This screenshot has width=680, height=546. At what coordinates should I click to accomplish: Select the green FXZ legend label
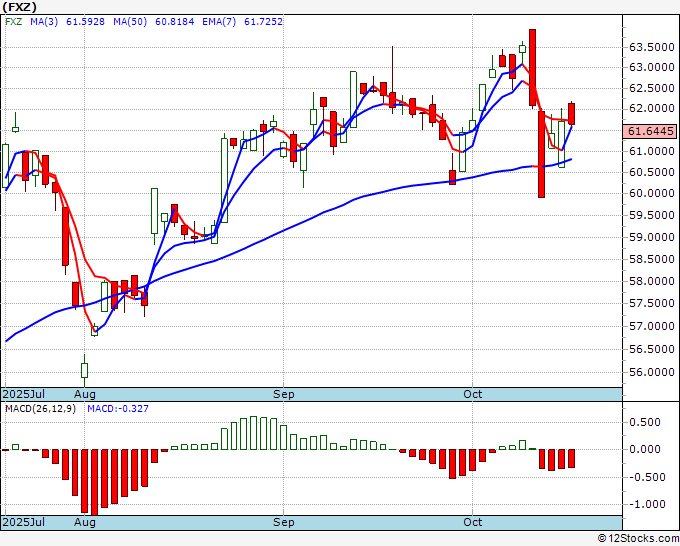(13, 21)
